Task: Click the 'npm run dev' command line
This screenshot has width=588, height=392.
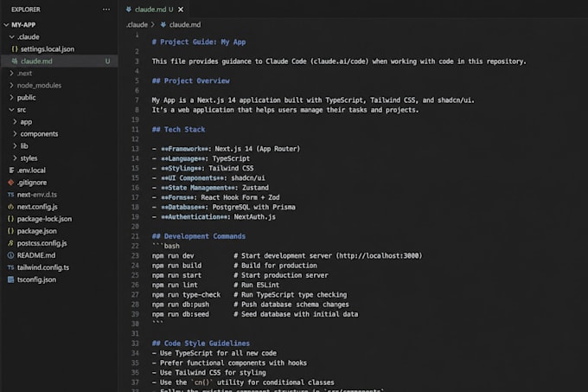Action: tap(287, 256)
